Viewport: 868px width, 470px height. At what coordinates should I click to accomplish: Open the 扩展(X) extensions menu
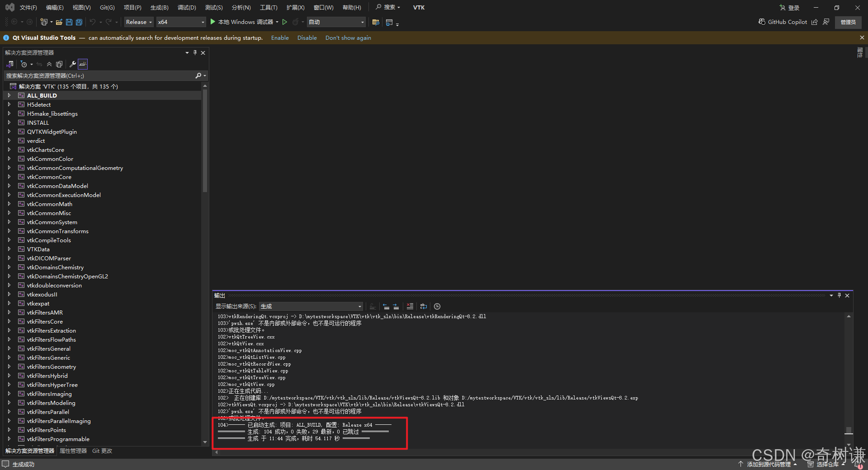tap(296, 7)
